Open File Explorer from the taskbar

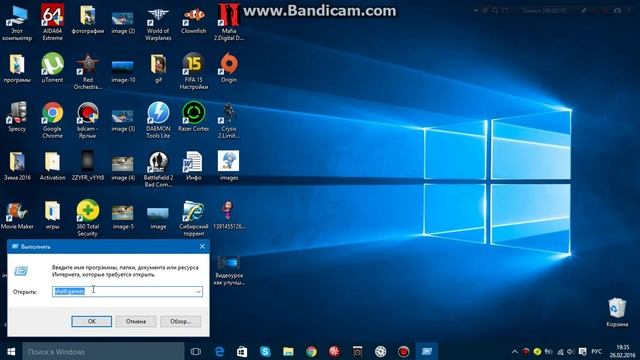[289, 351]
